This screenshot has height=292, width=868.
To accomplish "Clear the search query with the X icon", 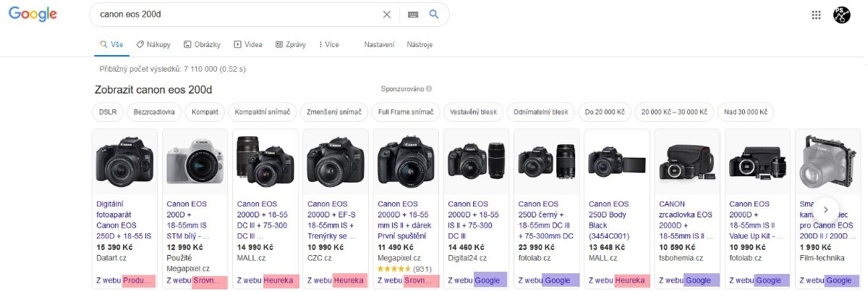I will click(x=386, y=14).
